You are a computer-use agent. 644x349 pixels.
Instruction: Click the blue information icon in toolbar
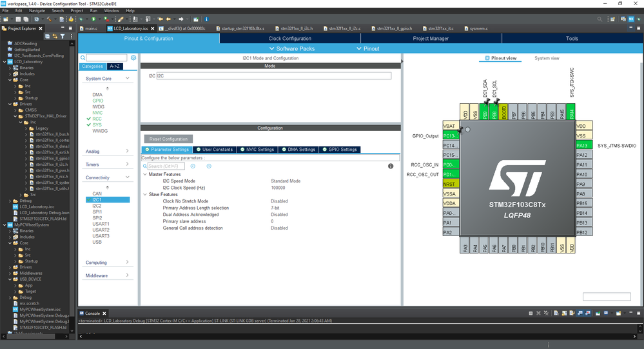click(206, 19)
